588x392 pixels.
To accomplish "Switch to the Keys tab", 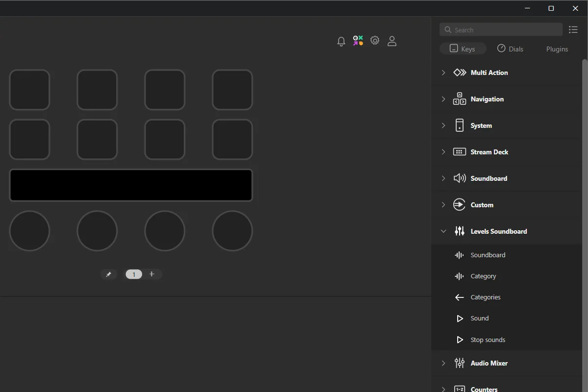I will click(463, 49).
